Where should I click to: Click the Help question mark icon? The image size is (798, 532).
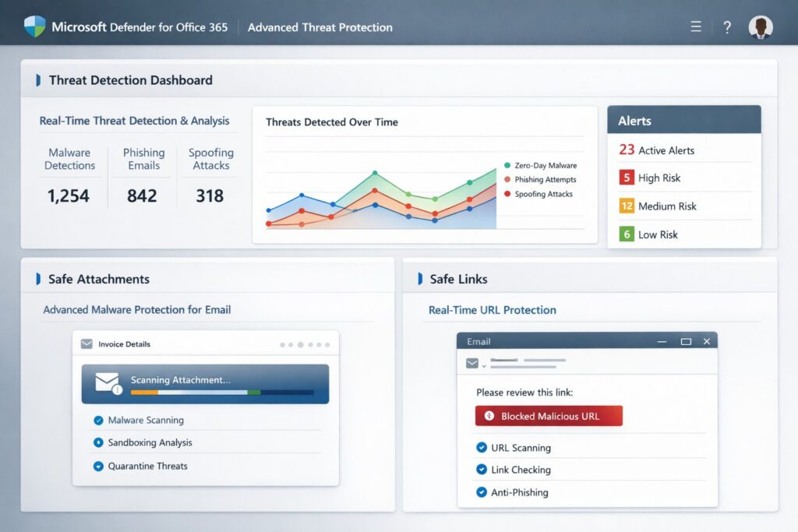click(x=727, y=26)
